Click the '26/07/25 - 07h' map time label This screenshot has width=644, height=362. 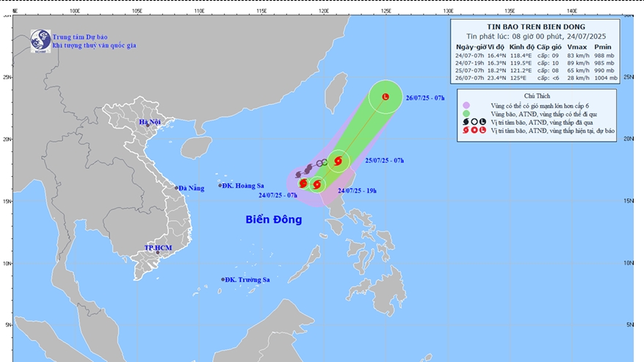[x=425, y=97]
